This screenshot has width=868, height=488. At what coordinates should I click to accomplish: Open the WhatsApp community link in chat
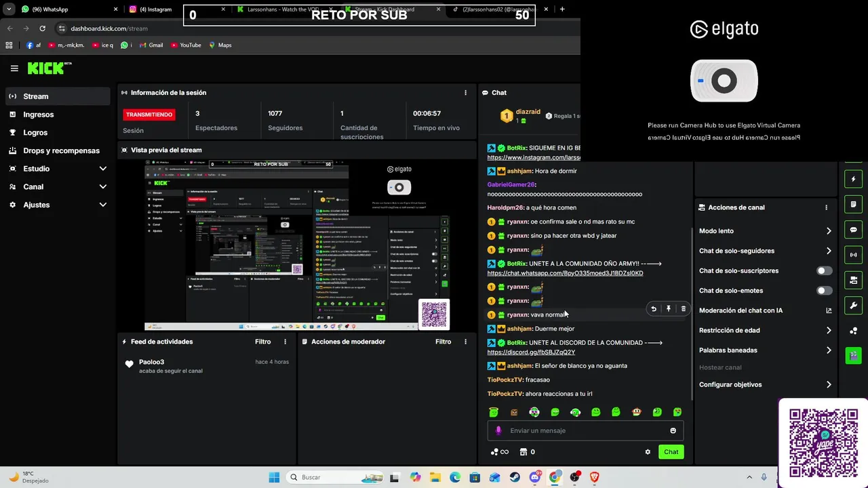click(565, 273)
